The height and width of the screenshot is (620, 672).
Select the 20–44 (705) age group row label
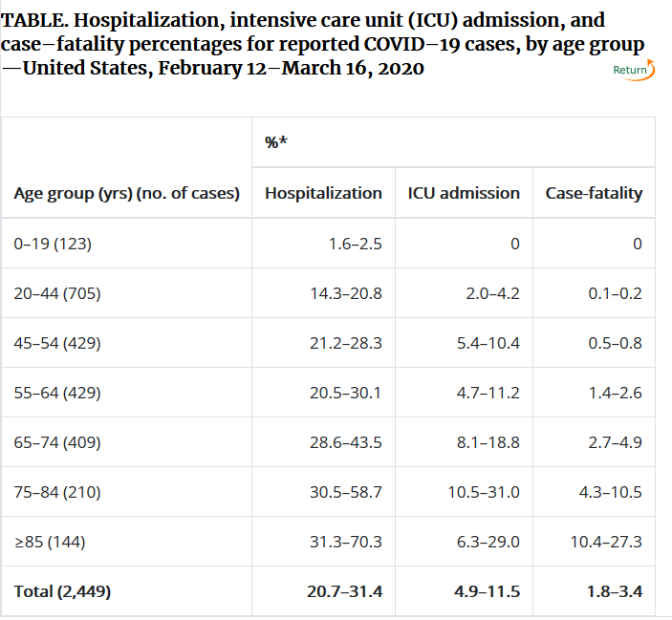pos(57,293)
